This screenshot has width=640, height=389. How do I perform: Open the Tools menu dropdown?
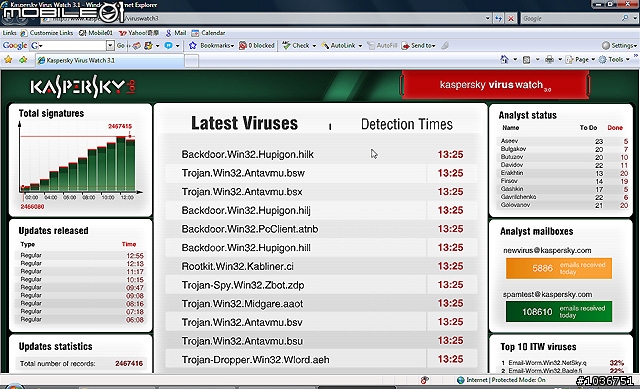click(x=614, y=60)
